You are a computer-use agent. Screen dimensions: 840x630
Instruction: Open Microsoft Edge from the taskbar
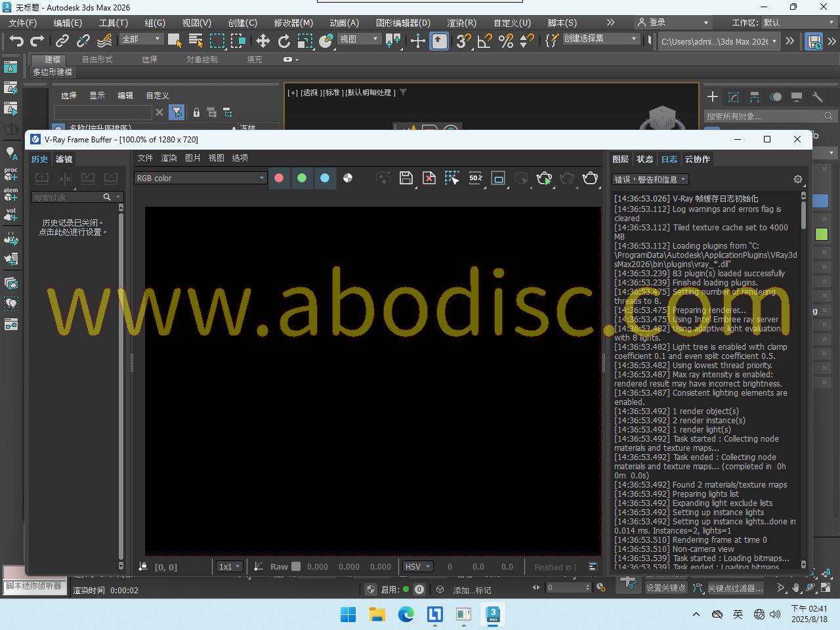pos(406,614)
